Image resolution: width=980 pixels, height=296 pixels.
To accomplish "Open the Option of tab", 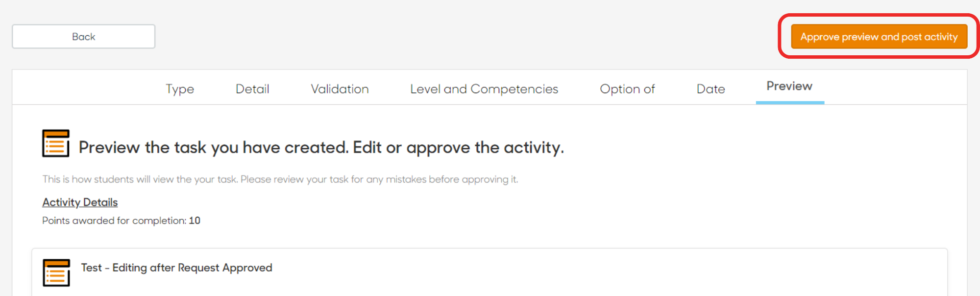I will click(x=627, y=89).
